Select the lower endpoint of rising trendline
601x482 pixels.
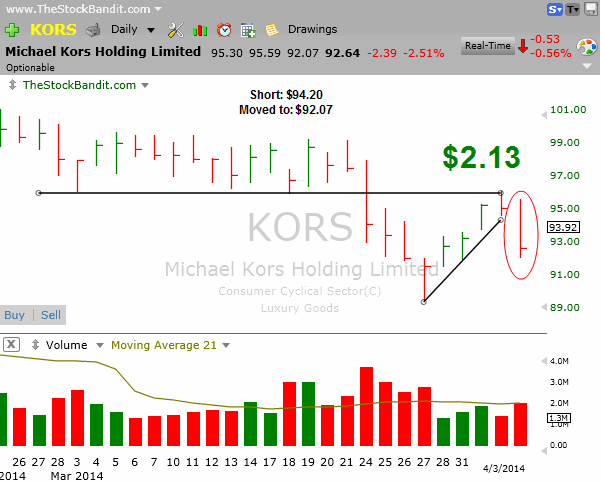(424, 302)
